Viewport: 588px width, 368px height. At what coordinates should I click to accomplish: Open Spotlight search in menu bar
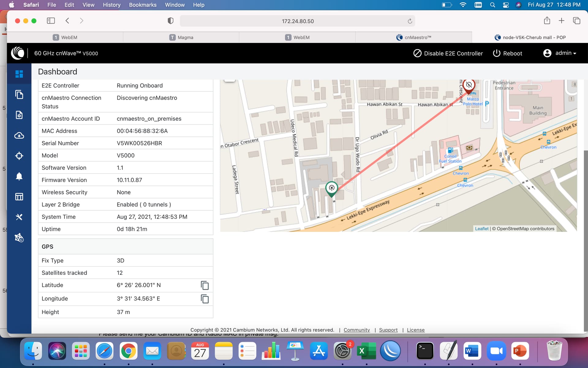492,5
